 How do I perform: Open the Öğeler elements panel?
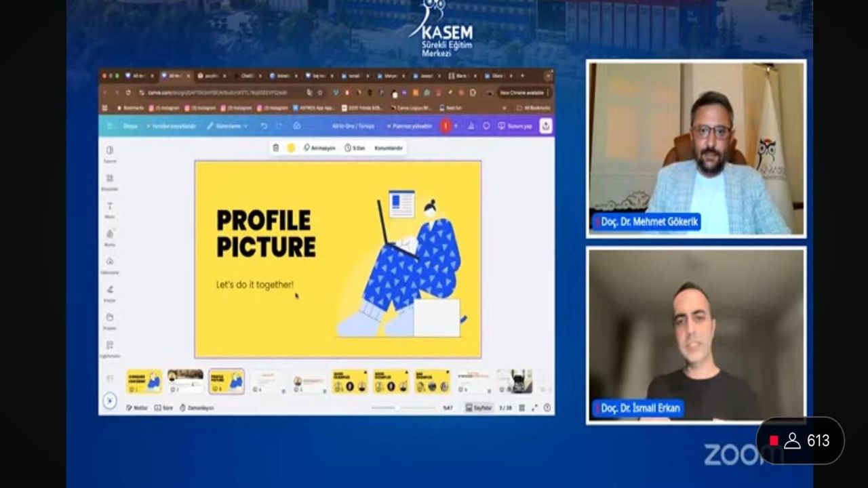[110, 181]
